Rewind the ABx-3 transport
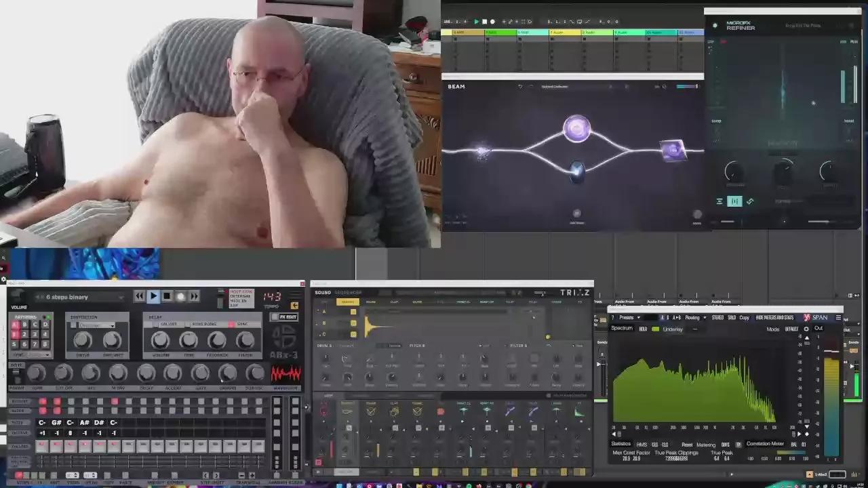Screen dimensions: 868x488 coord(139,296)
